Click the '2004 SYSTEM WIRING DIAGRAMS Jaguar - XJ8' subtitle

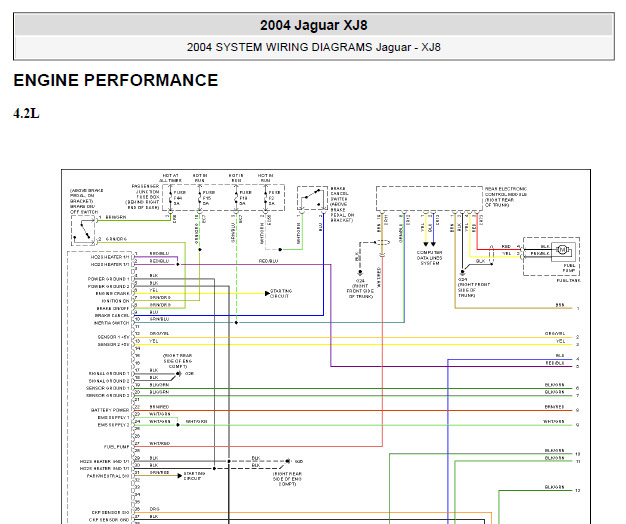pyautogui.click(x=313, y=47)
